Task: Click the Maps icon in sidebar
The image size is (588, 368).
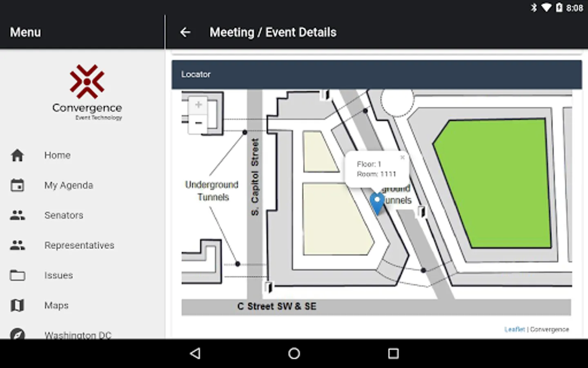Action: (17, 305)
